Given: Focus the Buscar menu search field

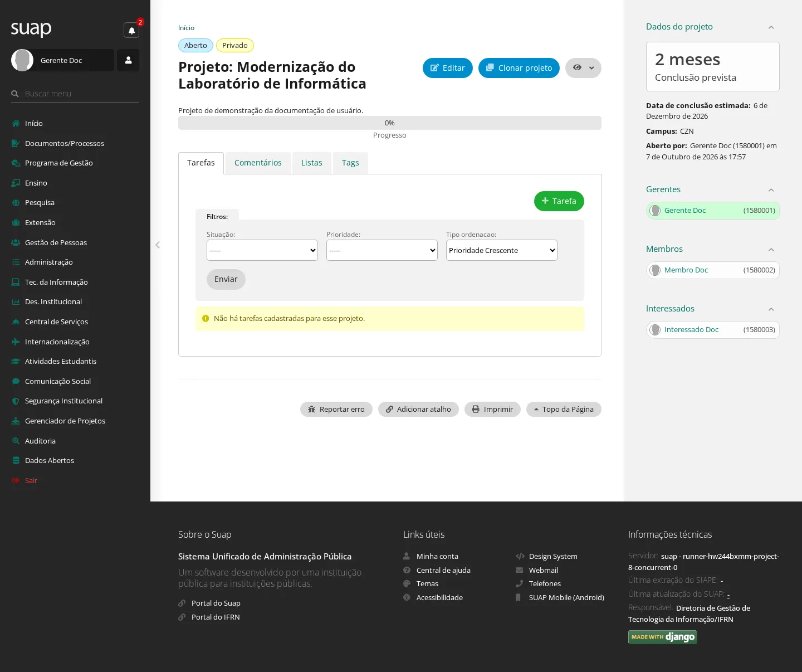Looking at the screenshot, I should [x=75, y=94].
